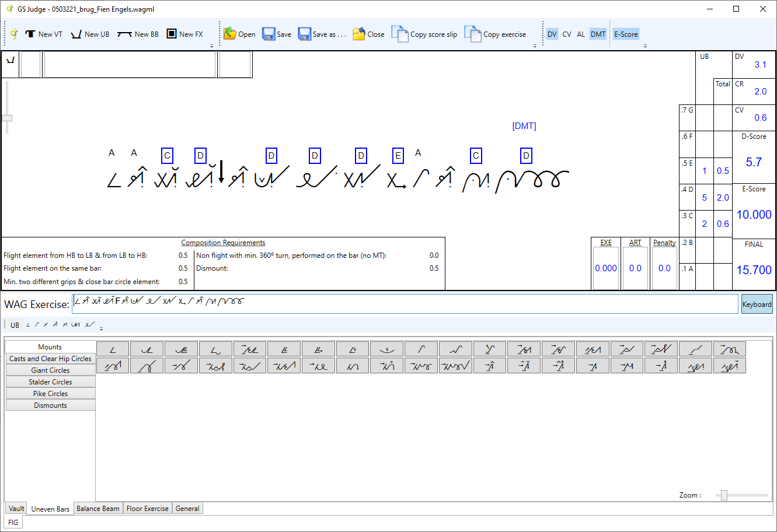Viewport: 777px width, 532px height.
Task: Toggle the DV display option
Action: tap(552, 34)
